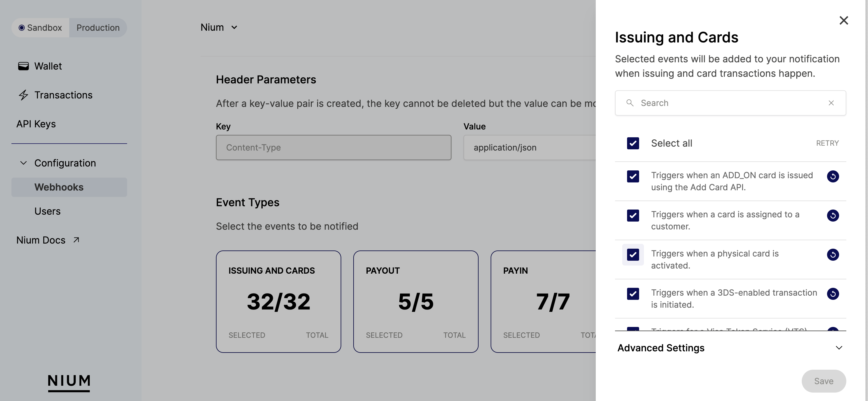Screen dimensions: 868x401
Task: Click the retry icon for physical card activated event
Action: coord(833,254)
